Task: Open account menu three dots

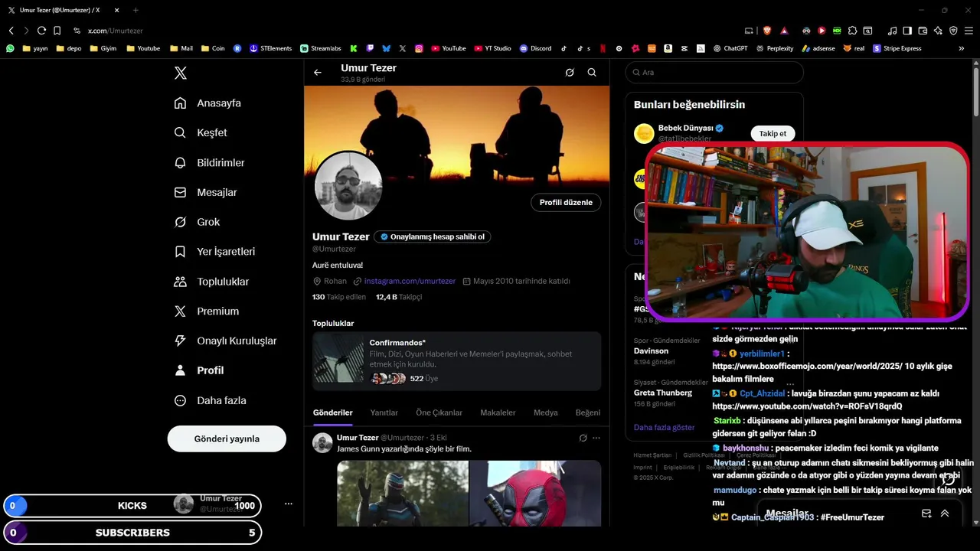Action: click(x=289, y=504)
